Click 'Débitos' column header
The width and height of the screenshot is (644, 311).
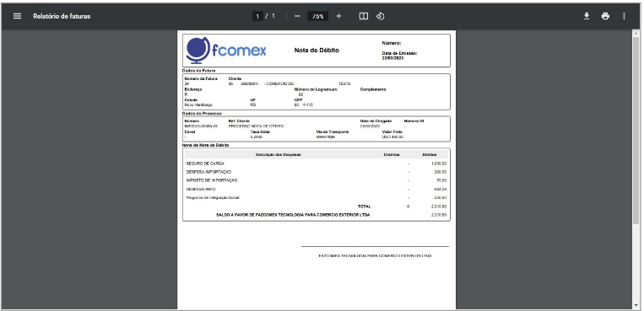(x=430, y=155)
